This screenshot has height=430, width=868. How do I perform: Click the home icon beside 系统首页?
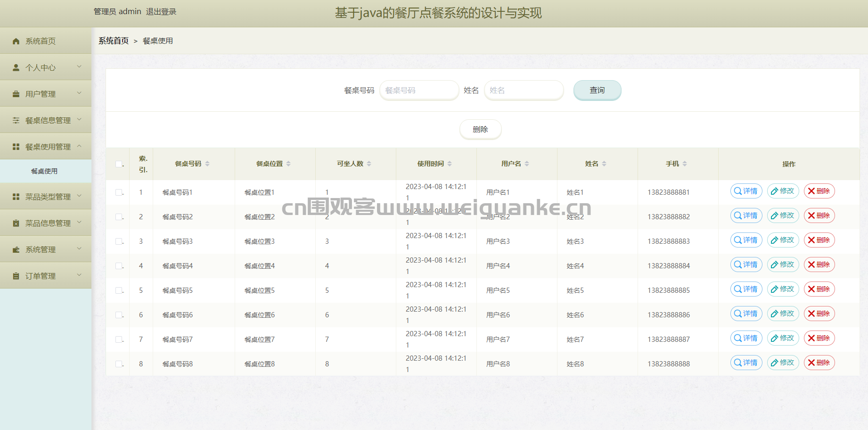point(16,41)
